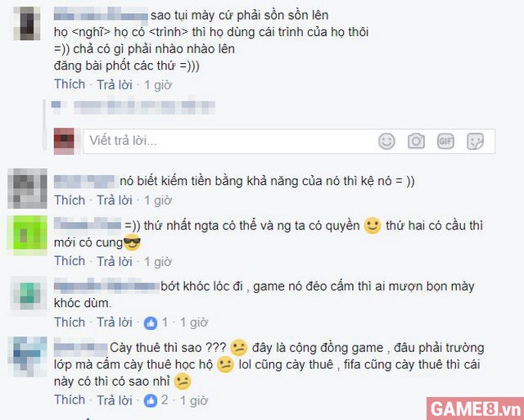Like the 'Cày thuê thì sao' comment
524x420 pixels.
pos(70,400)
